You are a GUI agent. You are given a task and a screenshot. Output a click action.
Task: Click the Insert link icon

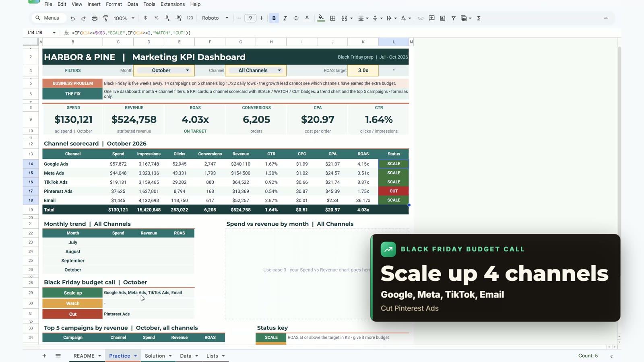pyautogui.click(x=421, y=18)
